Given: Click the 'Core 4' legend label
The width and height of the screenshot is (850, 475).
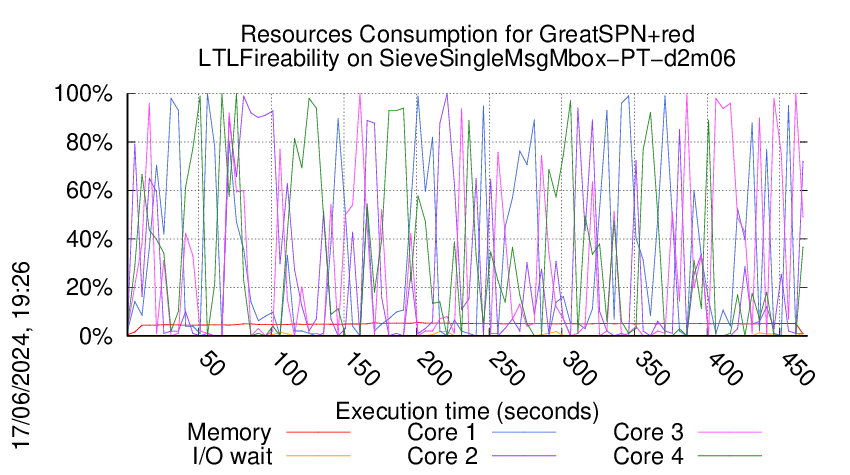Looking at the screenshot, I should click(x=648, y=456).
